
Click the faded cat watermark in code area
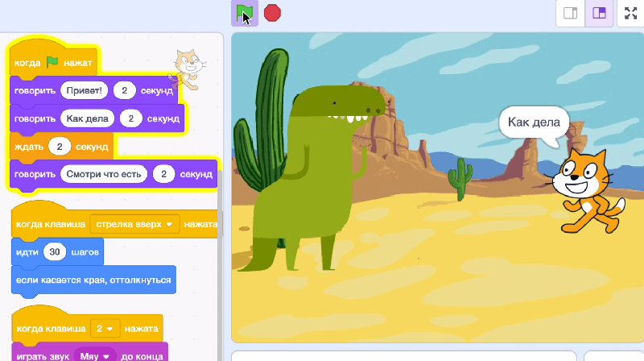[188, 68]
